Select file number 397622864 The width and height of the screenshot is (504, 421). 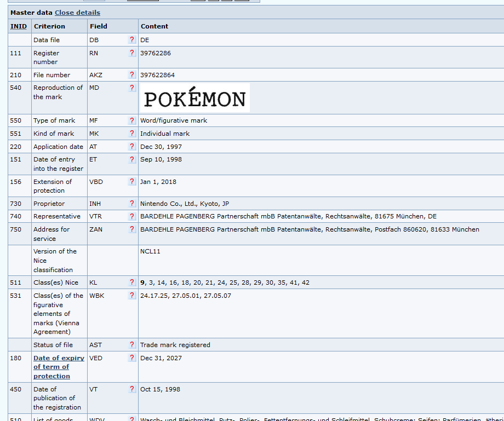click(158, 75)
